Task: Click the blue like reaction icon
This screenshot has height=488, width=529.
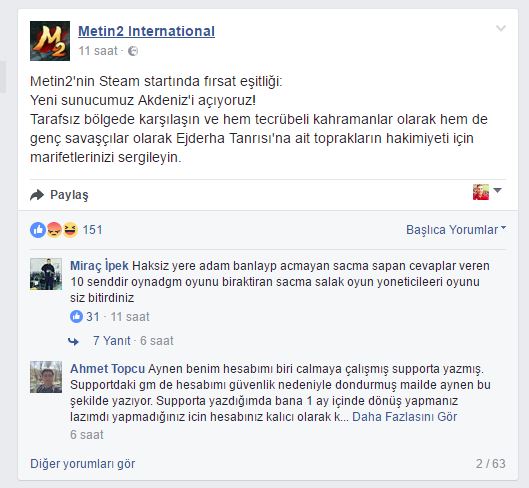Action: pos(38,230)
